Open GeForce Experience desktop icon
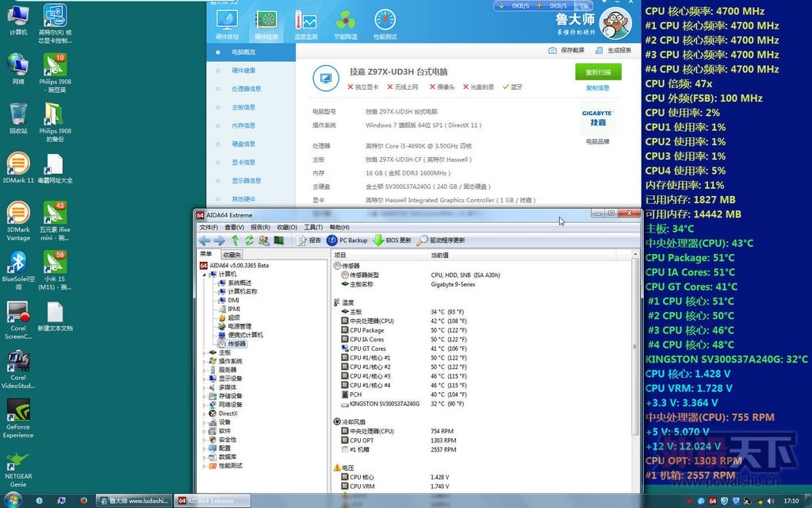Image resolution: width=812 pixels, height=508 pixels. coord(18,418)
